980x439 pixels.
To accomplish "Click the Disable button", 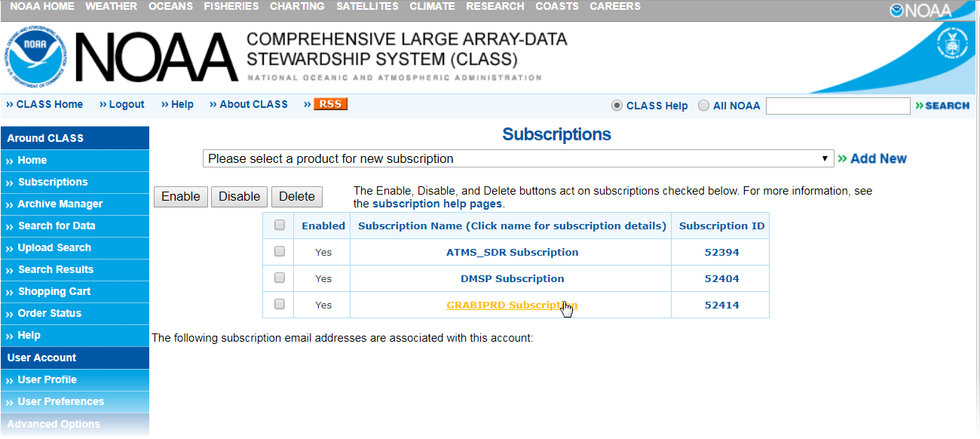I will (x=239, y=196).
